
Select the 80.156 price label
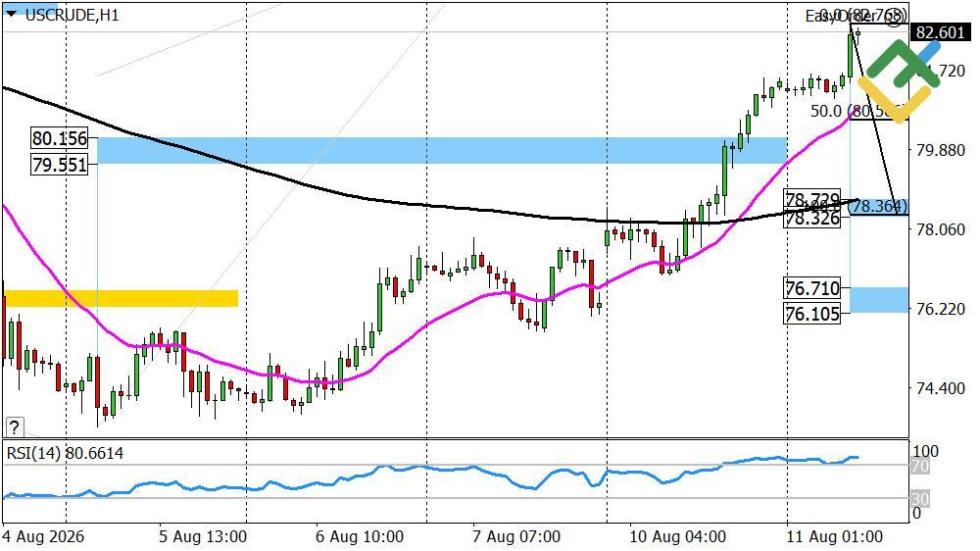tap(60, 138)
